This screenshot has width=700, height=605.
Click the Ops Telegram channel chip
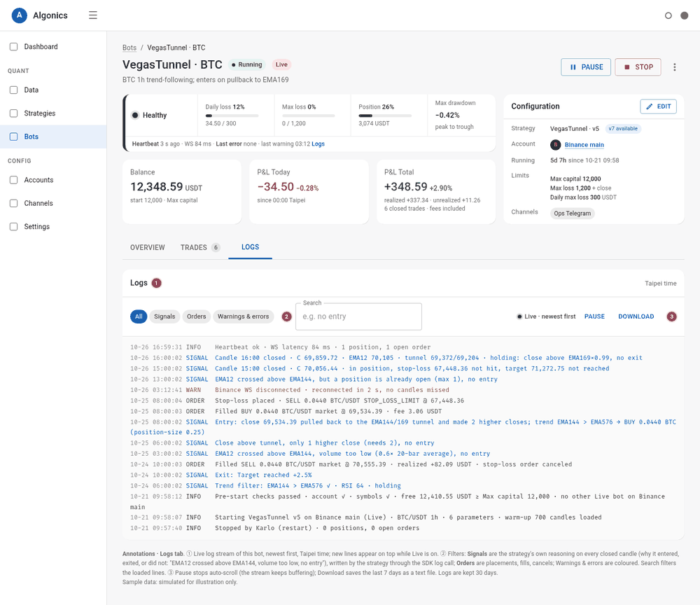(x=573, y=214)
